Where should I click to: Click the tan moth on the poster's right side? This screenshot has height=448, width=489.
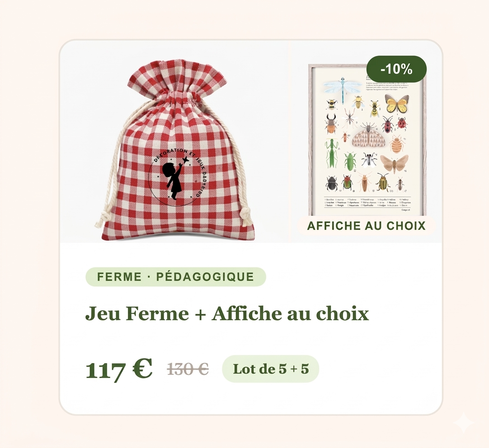pyautogui.click(x=394, y=163)
